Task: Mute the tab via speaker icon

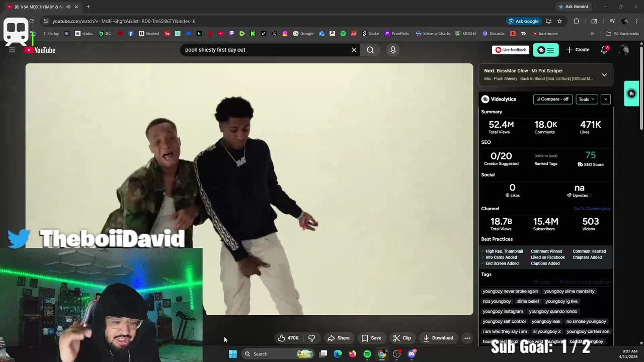Action: tap(68, 7)
